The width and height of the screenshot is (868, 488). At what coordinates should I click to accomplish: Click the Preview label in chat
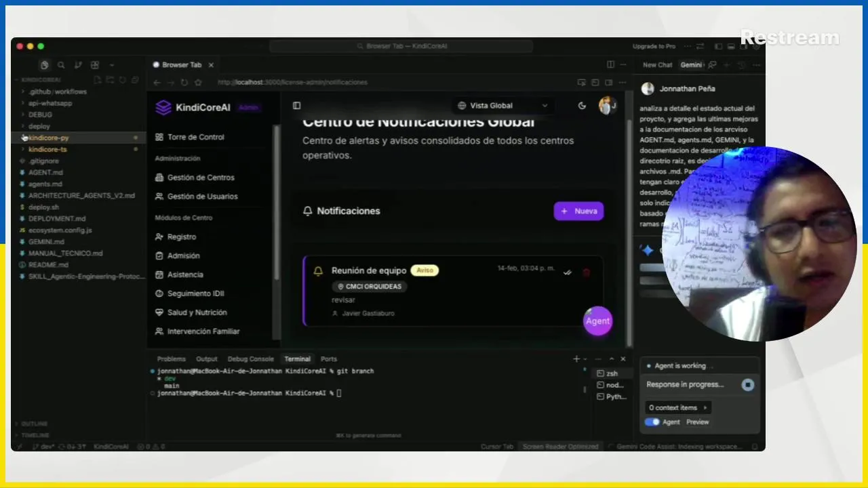[697, 422]
